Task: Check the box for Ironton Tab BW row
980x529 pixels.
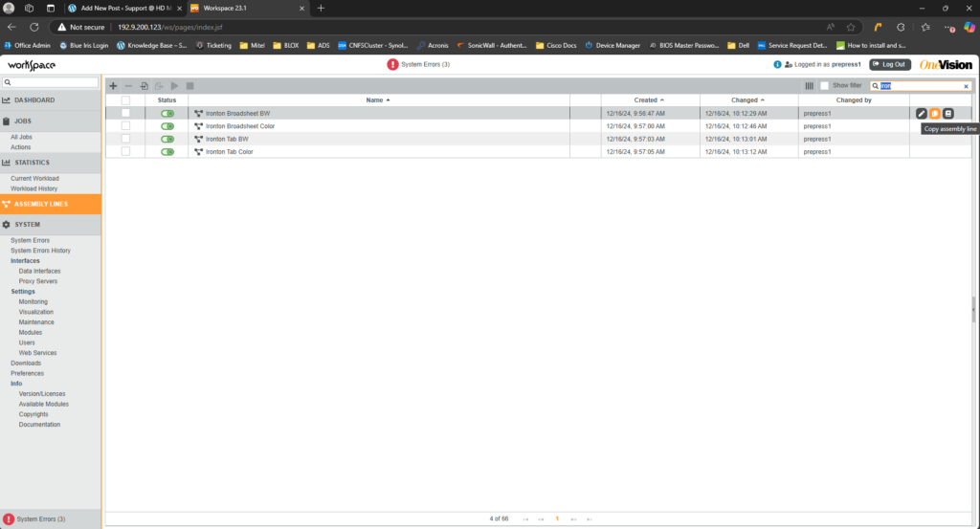Action: 125,139
